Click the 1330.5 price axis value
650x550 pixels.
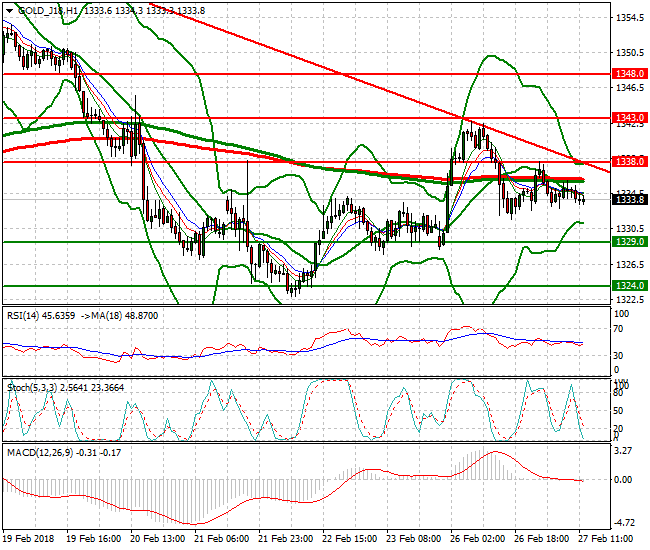(630, 229)
